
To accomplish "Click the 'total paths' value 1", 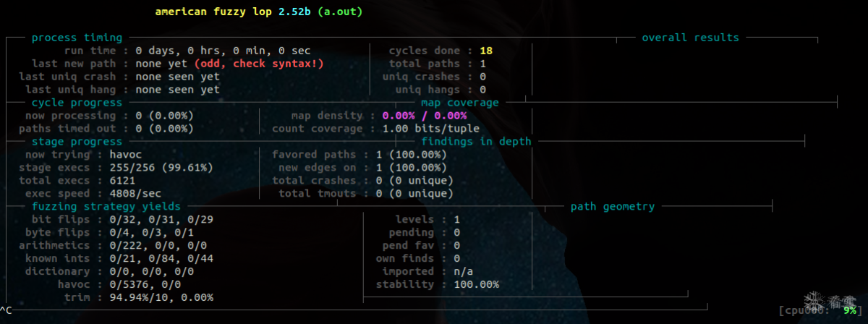I will pyautogui.click(x=482, y=64).
